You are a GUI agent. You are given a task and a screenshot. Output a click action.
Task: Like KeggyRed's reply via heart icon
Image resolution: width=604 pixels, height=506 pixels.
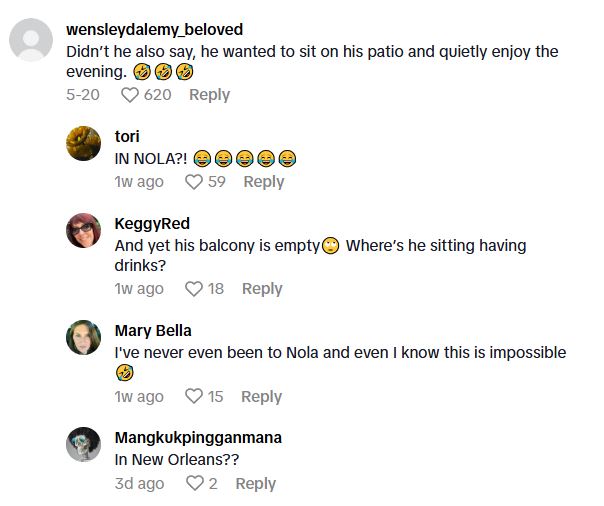(195, 289)
